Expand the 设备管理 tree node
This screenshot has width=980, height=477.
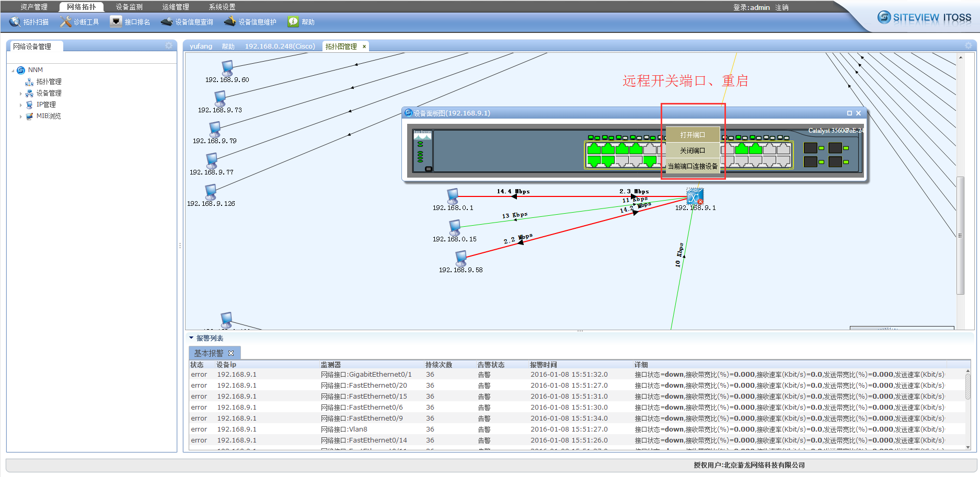click(x=21, y=94)
